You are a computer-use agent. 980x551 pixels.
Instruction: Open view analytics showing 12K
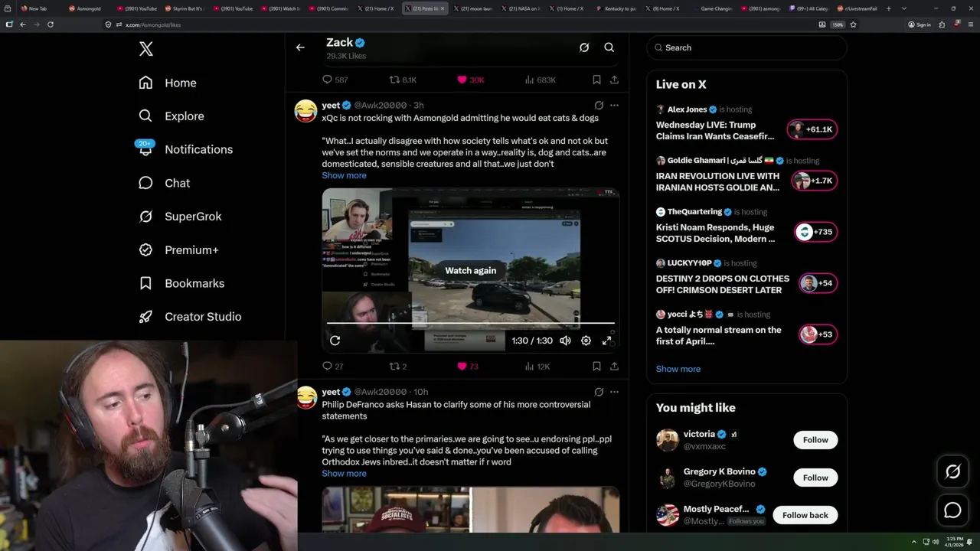[x=537, y=367]
